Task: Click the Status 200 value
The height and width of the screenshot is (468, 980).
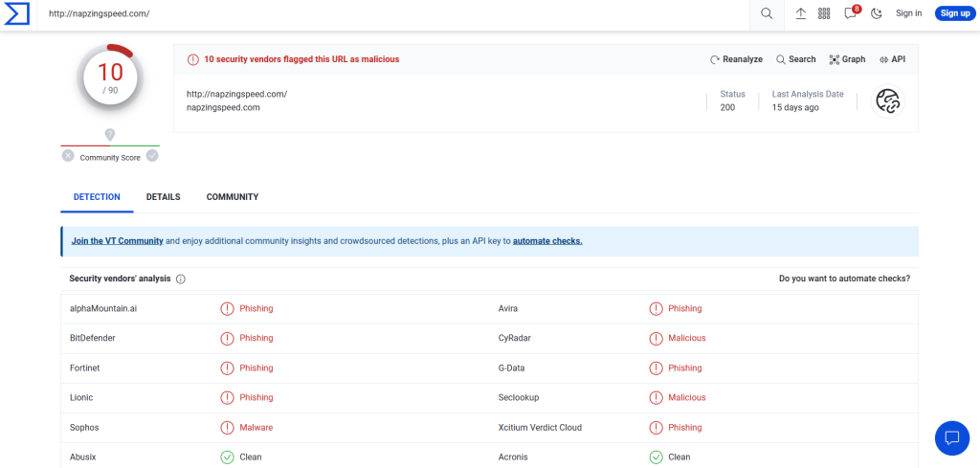Action: tap(727, 107)
